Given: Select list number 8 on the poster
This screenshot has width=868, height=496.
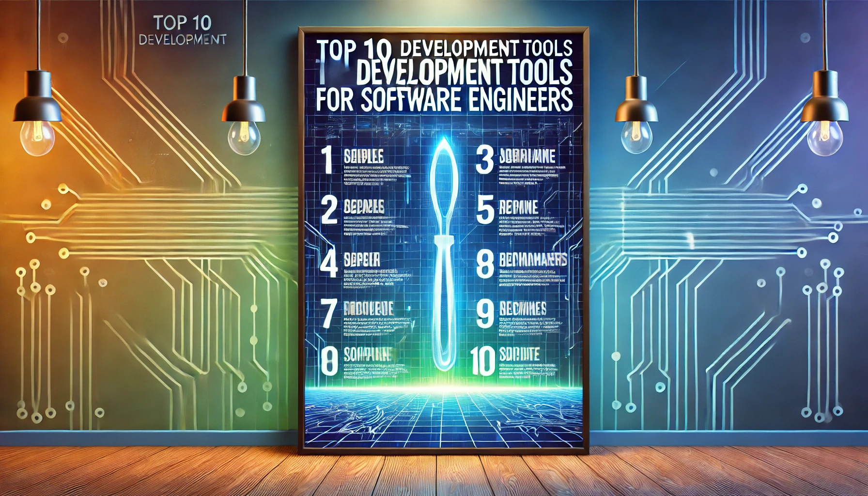Looking at the screenshot, I should point(485,263).
